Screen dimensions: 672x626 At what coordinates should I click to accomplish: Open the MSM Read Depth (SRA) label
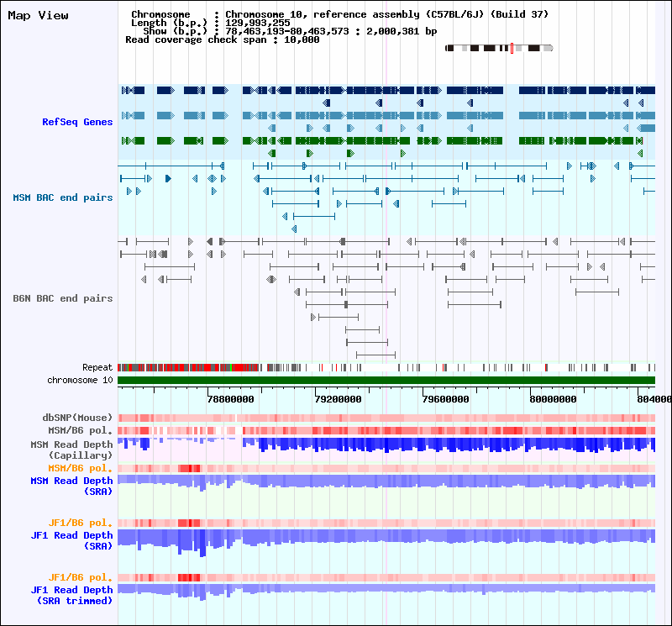(x=71, y=487)
